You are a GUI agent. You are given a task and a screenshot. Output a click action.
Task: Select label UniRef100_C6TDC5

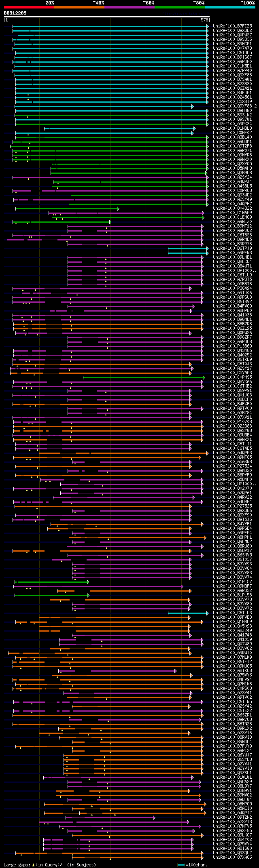232,53
